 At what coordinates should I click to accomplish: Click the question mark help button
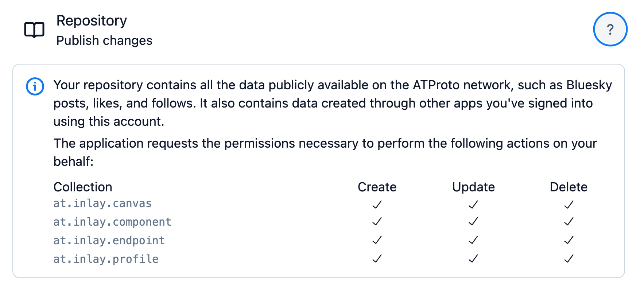610,29
